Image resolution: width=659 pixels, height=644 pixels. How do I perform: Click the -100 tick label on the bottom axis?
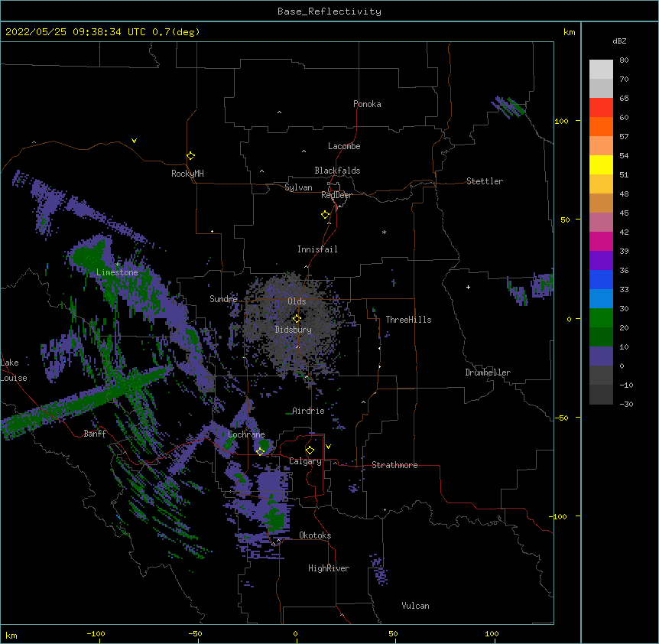96,633
